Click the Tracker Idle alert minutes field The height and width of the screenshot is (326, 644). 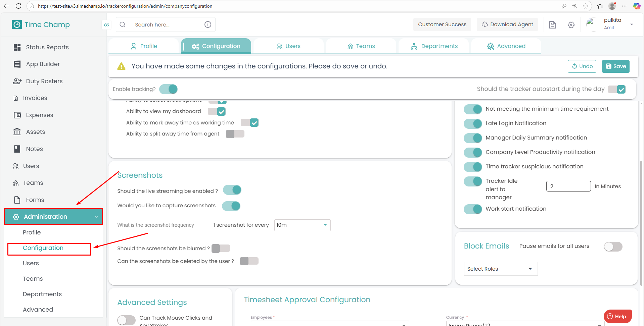568,186
